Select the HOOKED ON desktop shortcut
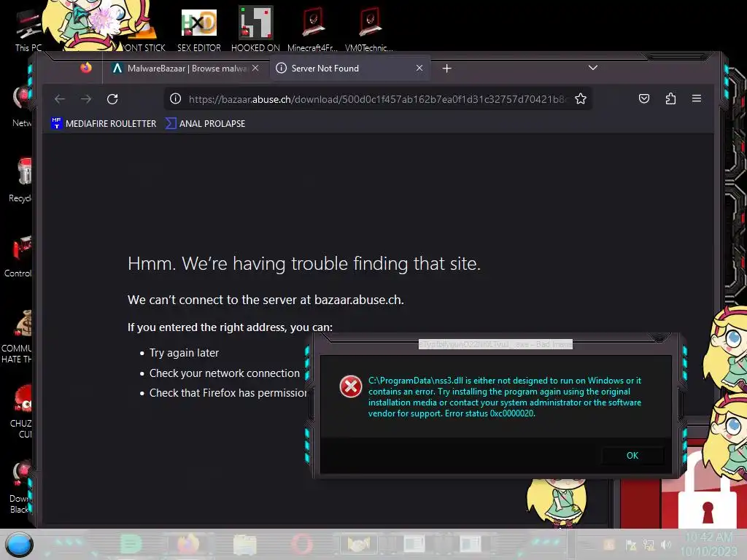 (x=255, y=29)
